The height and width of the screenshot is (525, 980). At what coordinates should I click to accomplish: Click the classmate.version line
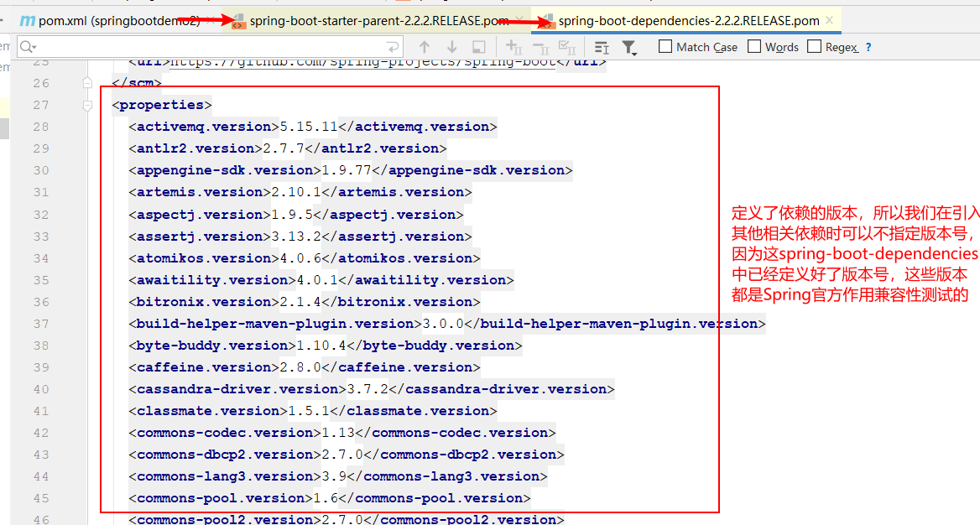pyautogui.click(x=312, y=411)
